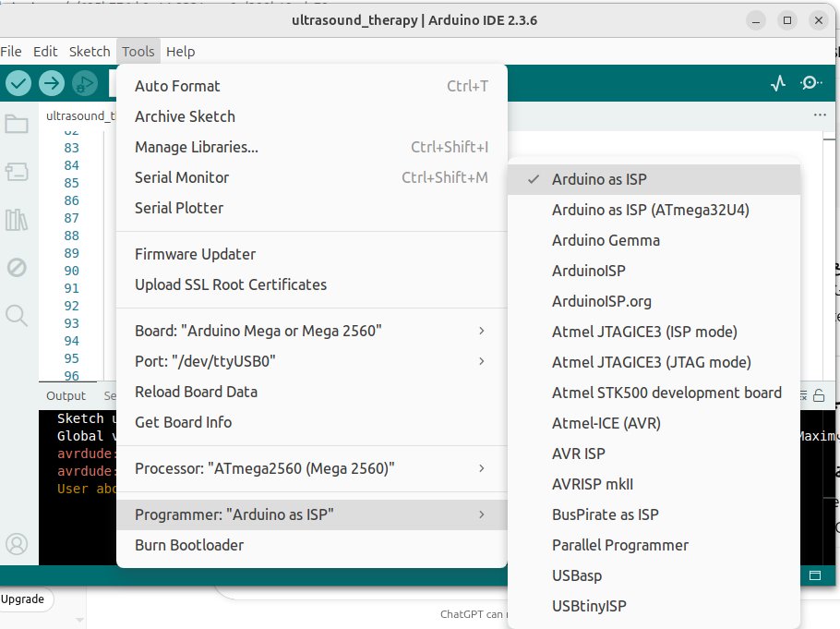Open the Sketch menu

(89, 52)
